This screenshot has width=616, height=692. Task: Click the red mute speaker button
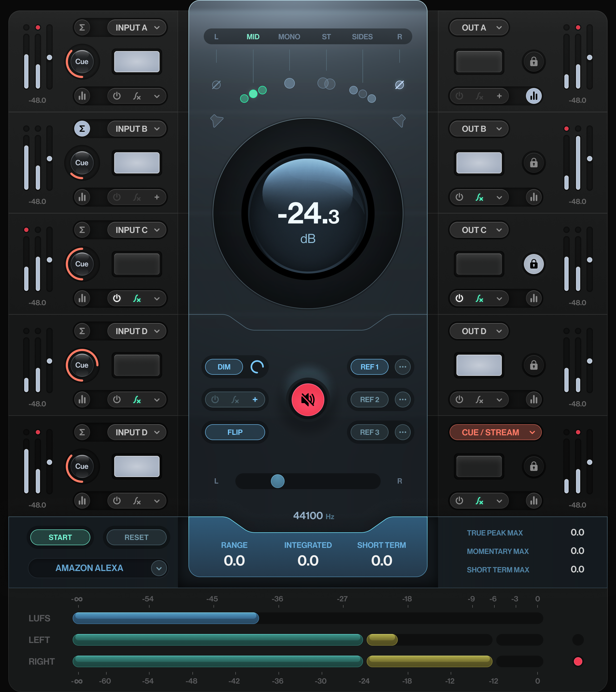pos(308,400)
